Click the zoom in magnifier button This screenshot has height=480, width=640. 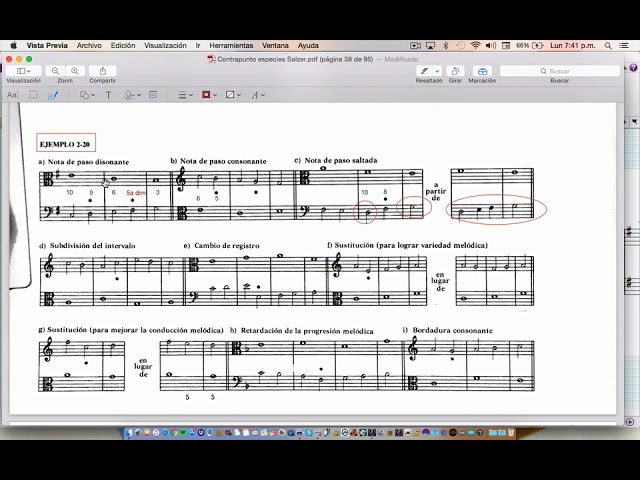click(75, 71)
